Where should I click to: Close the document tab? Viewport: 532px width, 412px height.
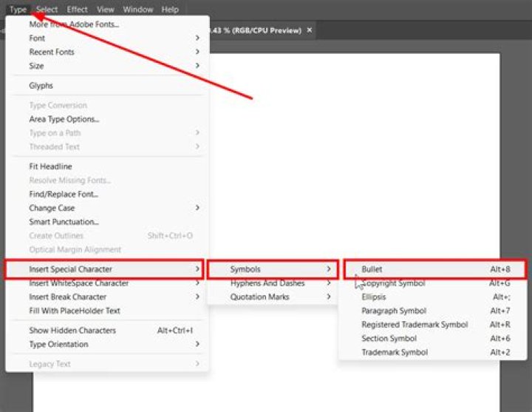point(310,30)
